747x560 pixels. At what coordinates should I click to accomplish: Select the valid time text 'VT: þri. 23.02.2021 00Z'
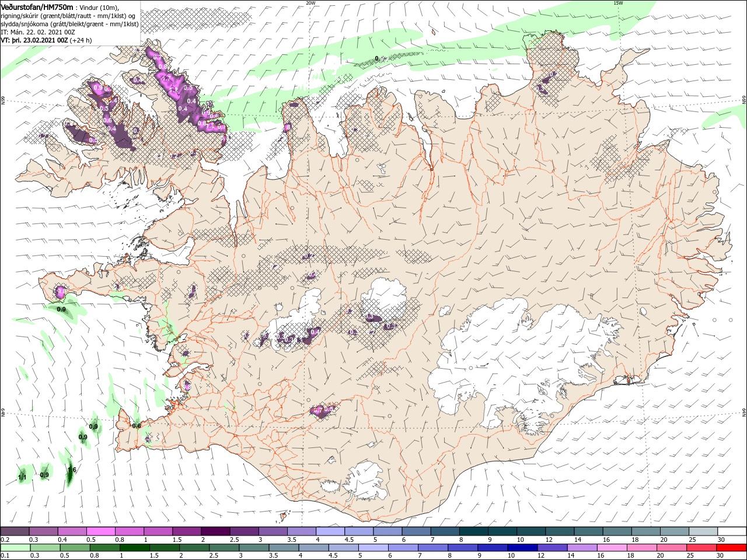pos(34,40)
